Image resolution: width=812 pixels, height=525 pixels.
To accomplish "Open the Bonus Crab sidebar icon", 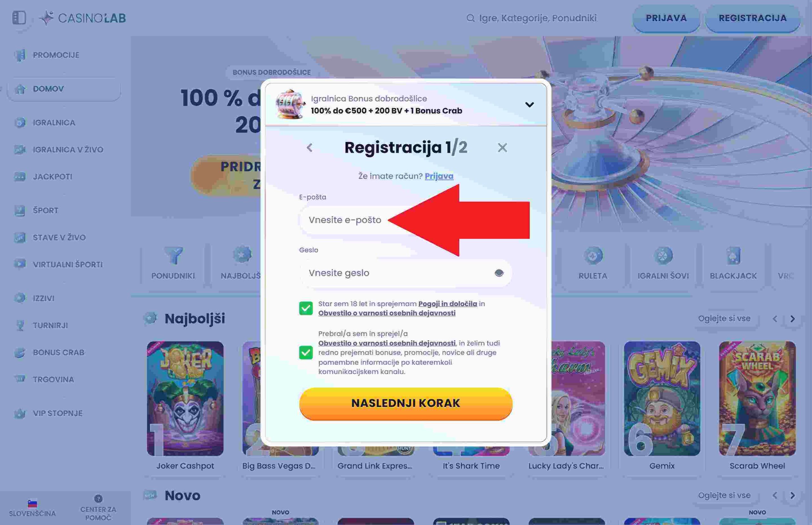I will pos(20,353).
